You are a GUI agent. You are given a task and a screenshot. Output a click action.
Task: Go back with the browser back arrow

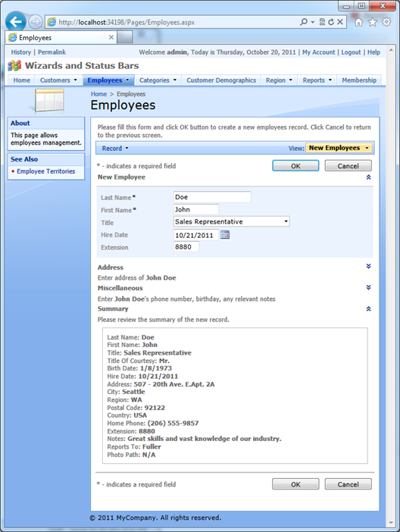[x=16, y=22]
